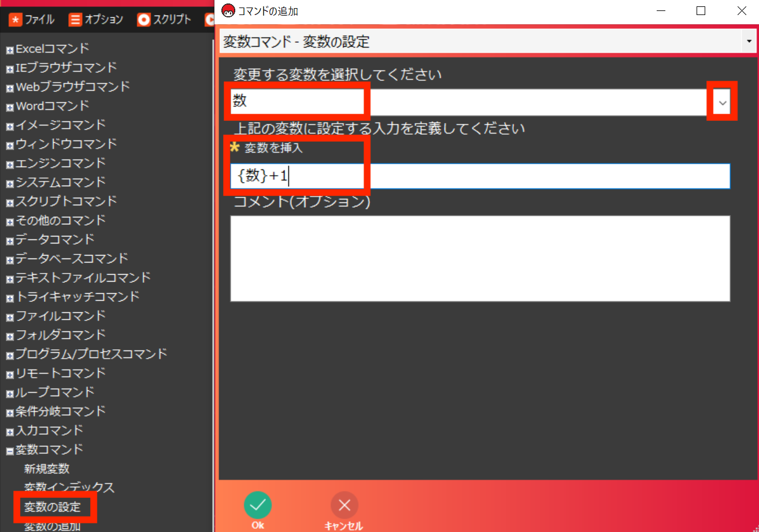Choose 変数の追加 under 変数コマンド
Image resolution: width=759 pixels, height=532 pixels.
[x=52, y=527]
